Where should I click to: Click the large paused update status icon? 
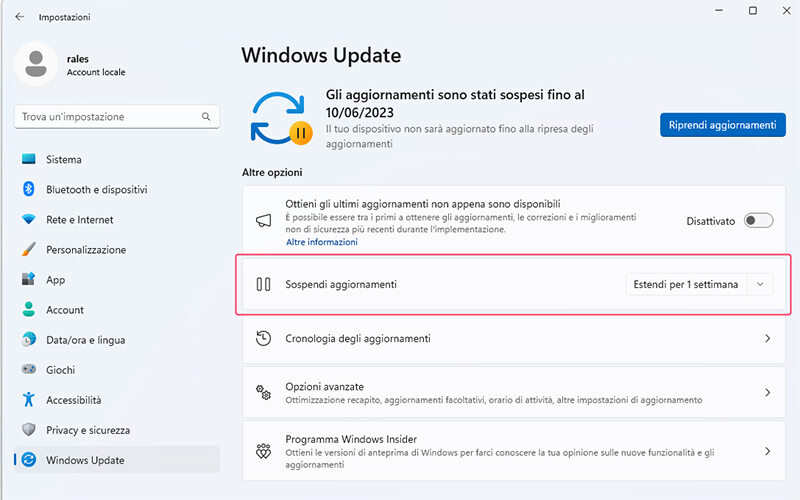pyautogui.click(x=281, y=119)
